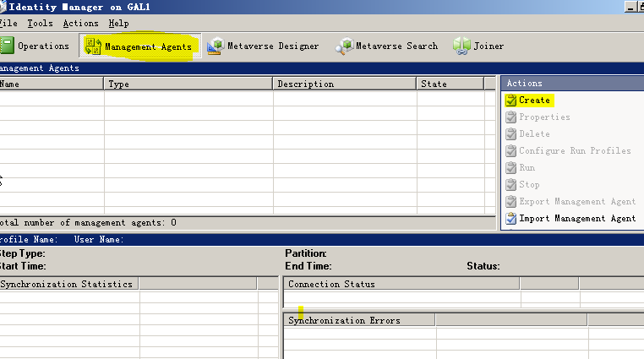644x359 pixels.
Task: Click the Import Management Agent icon
Action: (511, 218)
